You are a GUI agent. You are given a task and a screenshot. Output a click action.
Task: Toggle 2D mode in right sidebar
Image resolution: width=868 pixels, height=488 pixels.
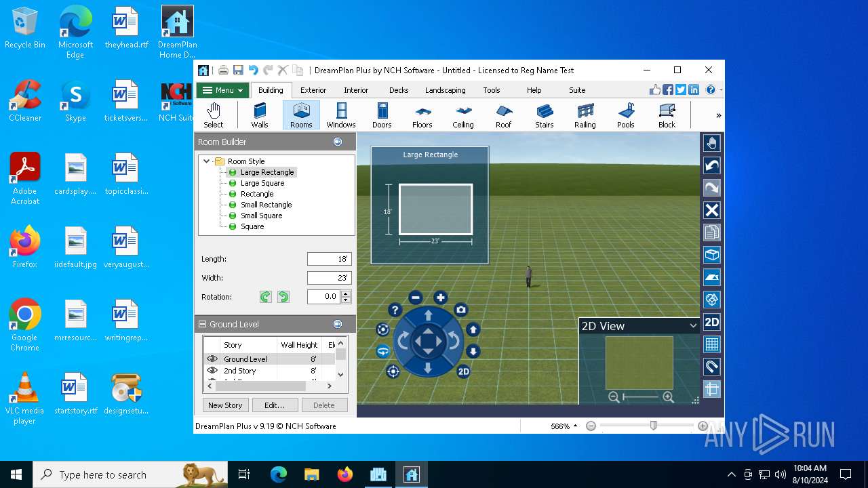click(711, 322)
